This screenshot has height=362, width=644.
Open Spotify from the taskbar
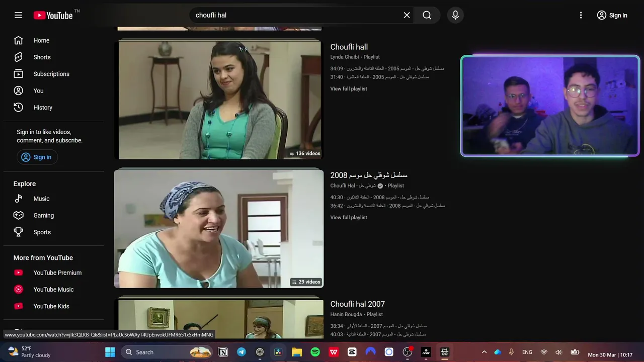(x=315, y=352)
